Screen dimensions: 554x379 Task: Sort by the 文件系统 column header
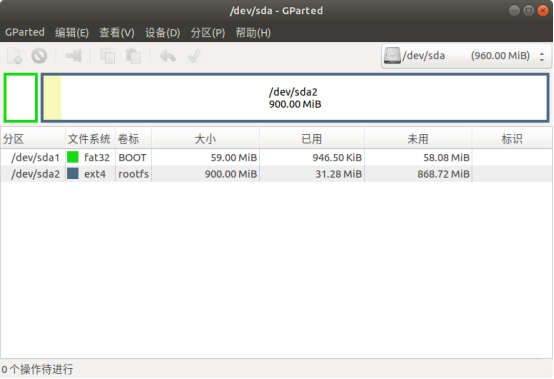[x=90, y=139]
